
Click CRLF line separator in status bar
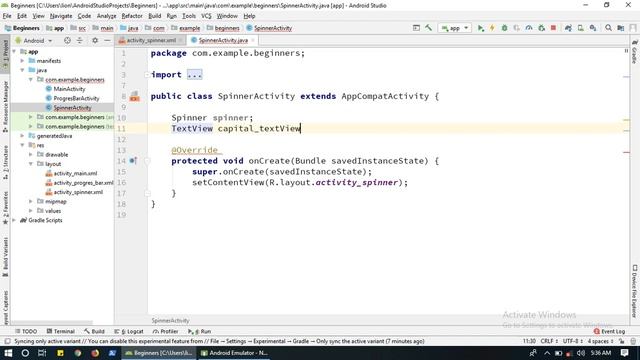(x=549, y=341)
